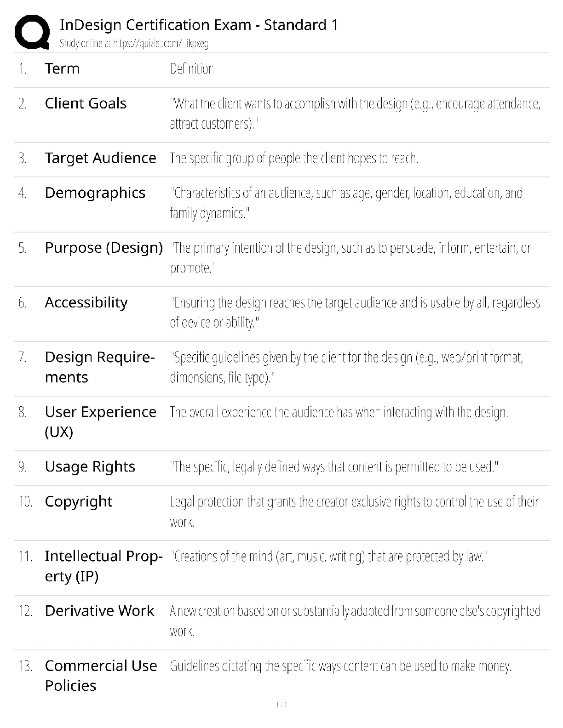The width and height of the screenshot is (563, 728).
Task: Click the Purpose (Design) term
Action: click(x=103, y=248)
